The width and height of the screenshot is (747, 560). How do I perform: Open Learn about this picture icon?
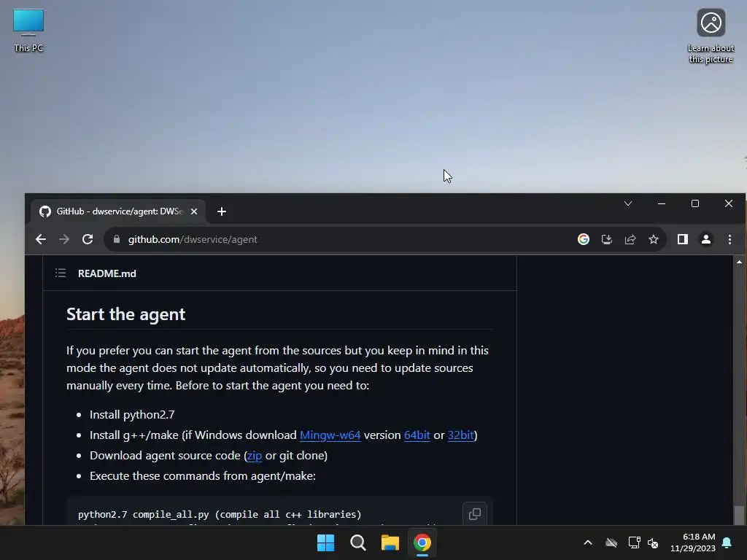click(711, 36)
